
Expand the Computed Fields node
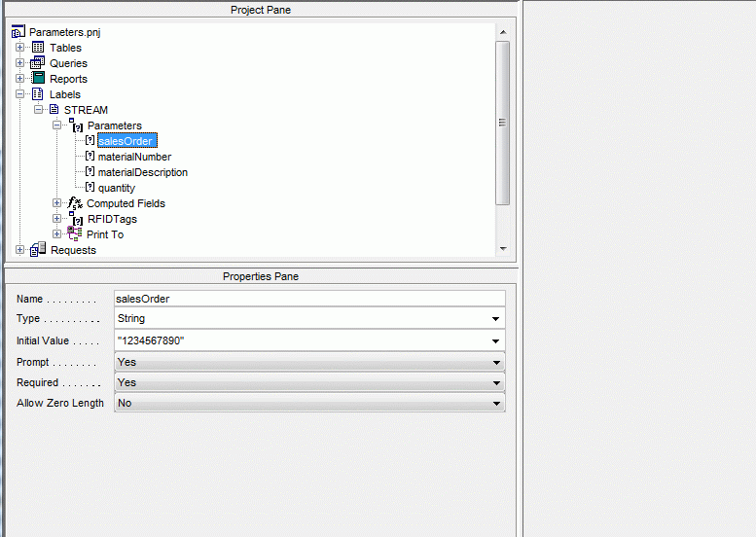click(x=56, y=203)
